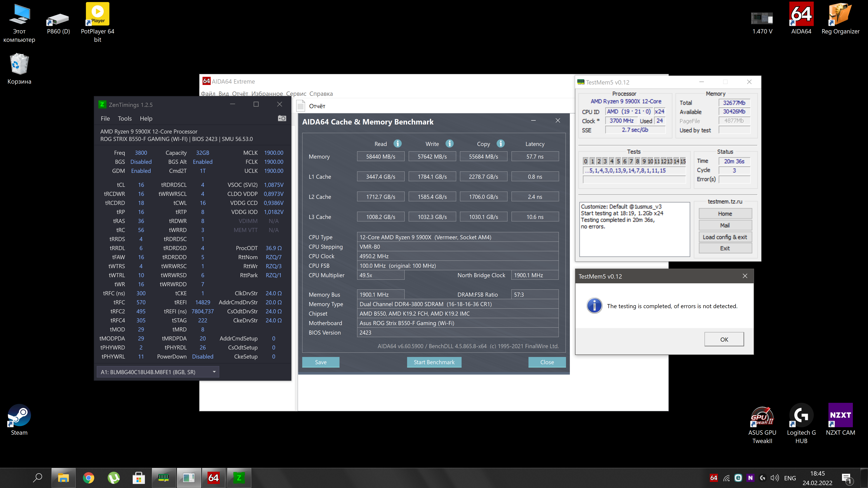Open Google Chrome from the taskbar
868x488 pixels.
[89, 478]
